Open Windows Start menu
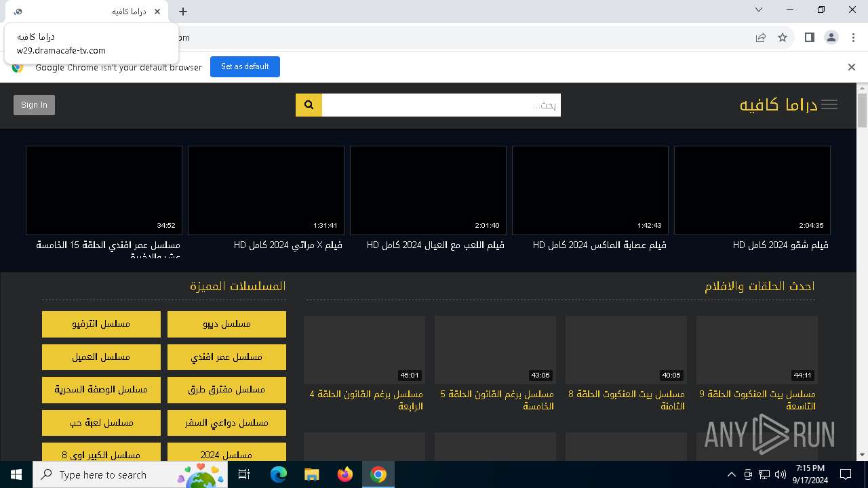Image resolution: width=868 pixels, height=488 pixels. pos(16,474)
